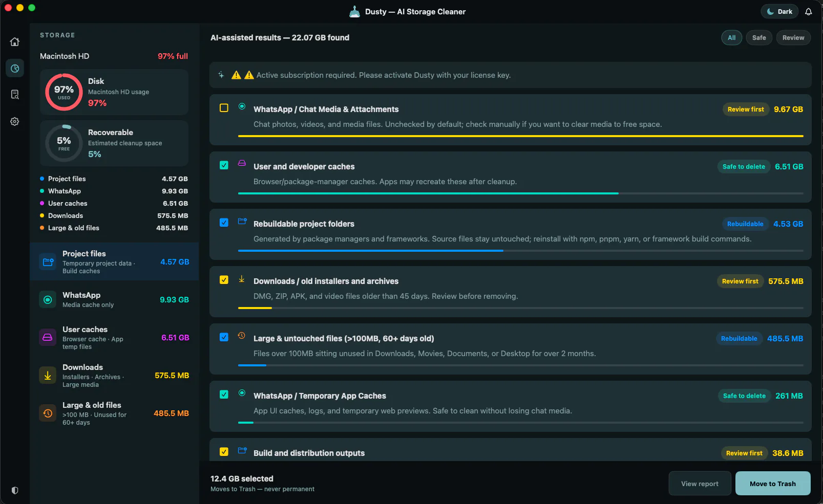Uncheck Rebuildable project folders checkbox
This screenshot has height=504, width=823.
tap(224, 223)
